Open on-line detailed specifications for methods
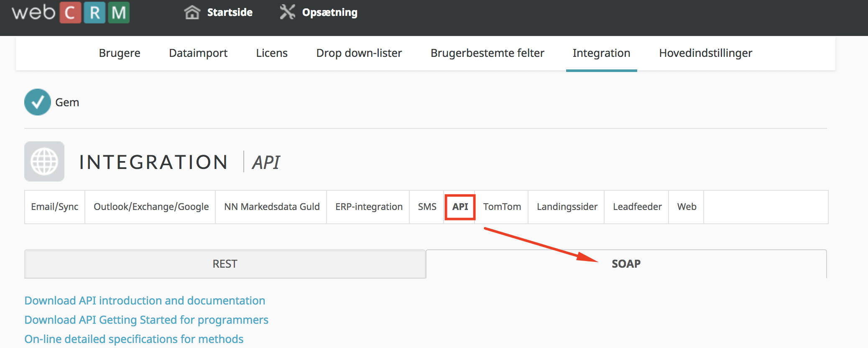The width and height of the screenshot is (868, 348). tap(134, 339)
